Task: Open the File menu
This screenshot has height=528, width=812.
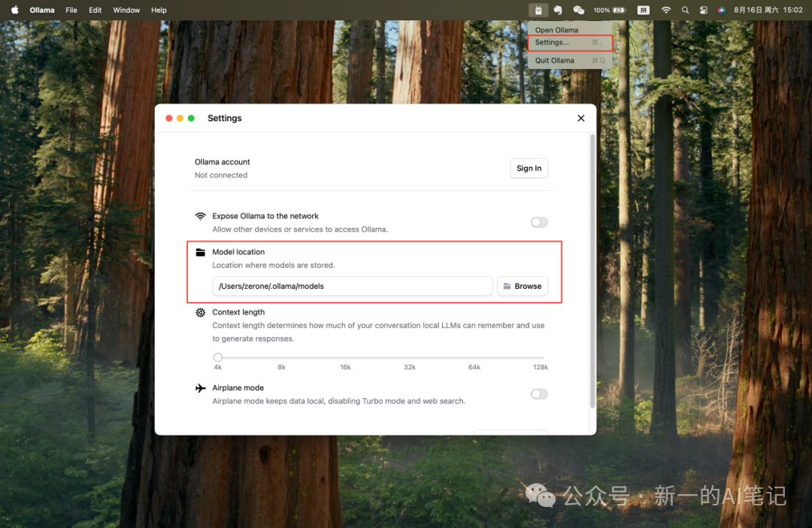Action: pos(71,10)
